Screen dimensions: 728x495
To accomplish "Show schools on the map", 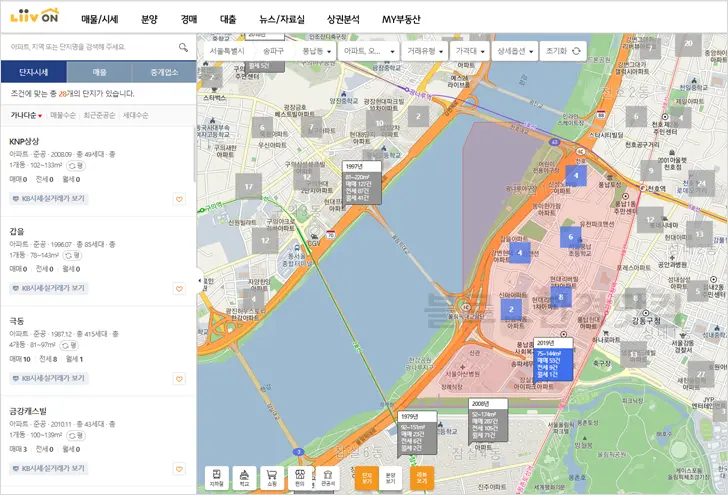I will 243,477.
